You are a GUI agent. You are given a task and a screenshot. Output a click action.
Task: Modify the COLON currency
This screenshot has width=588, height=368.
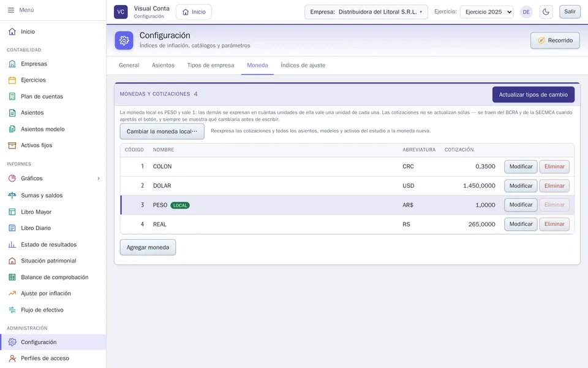pyautogui.click(x=521, y=167)
